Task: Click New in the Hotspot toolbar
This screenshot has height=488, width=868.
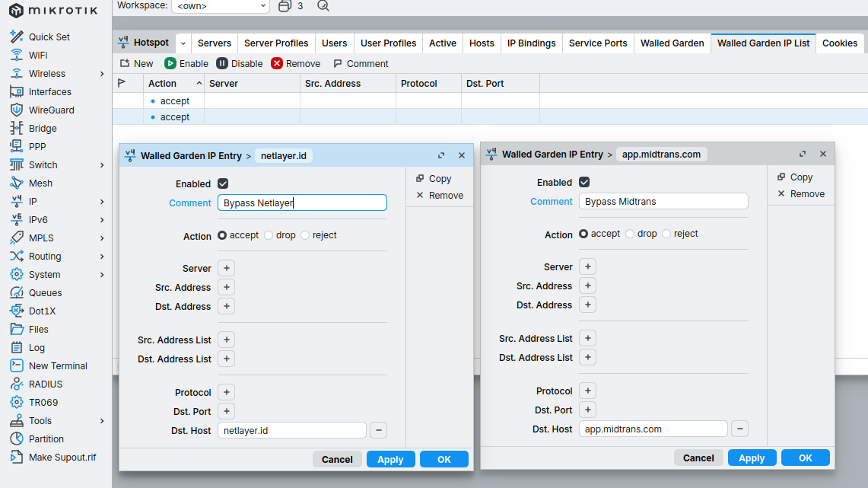Action: point(137,64)
